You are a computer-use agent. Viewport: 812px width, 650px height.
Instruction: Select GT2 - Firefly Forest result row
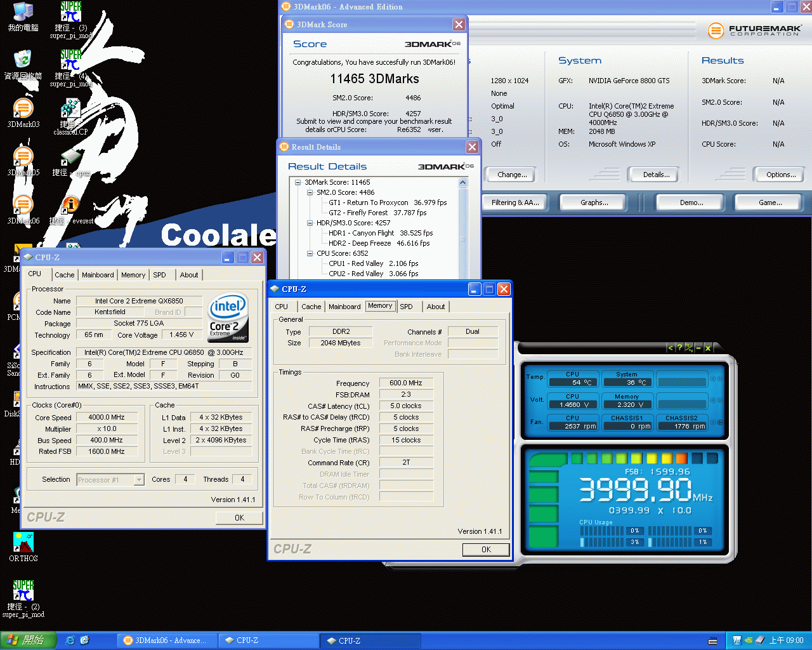(377, 213)
